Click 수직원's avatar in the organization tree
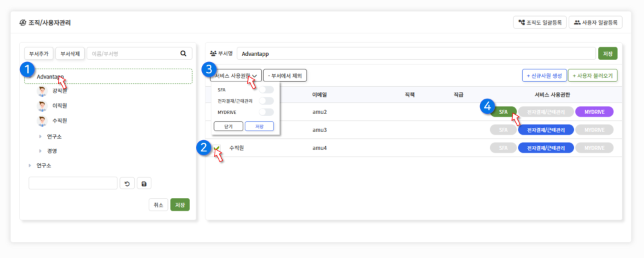Viewport: 644px width, 258px height. pyautogui.click(x=42, y=121)
